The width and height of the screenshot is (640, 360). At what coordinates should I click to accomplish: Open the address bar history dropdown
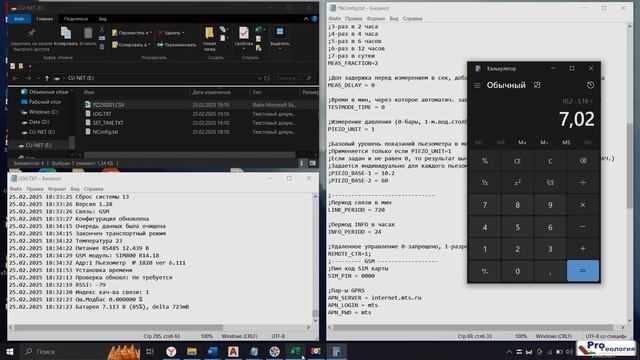[x=260, y=78]
